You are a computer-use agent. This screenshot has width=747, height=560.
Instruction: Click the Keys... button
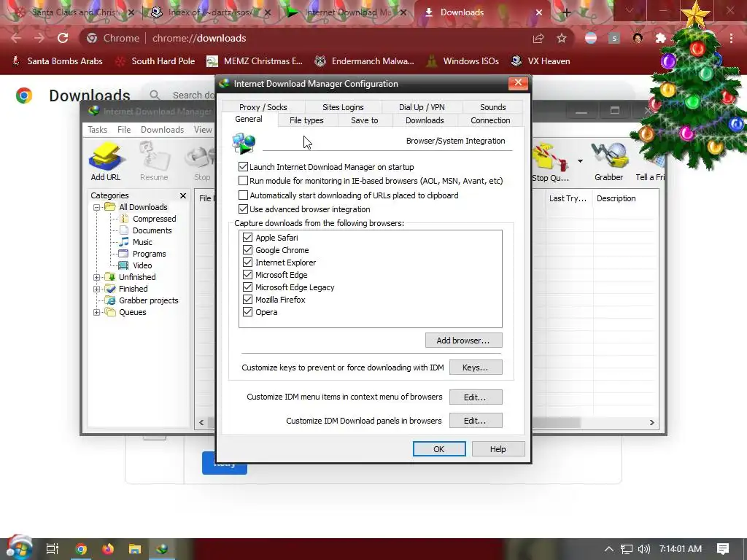point(476,367)
